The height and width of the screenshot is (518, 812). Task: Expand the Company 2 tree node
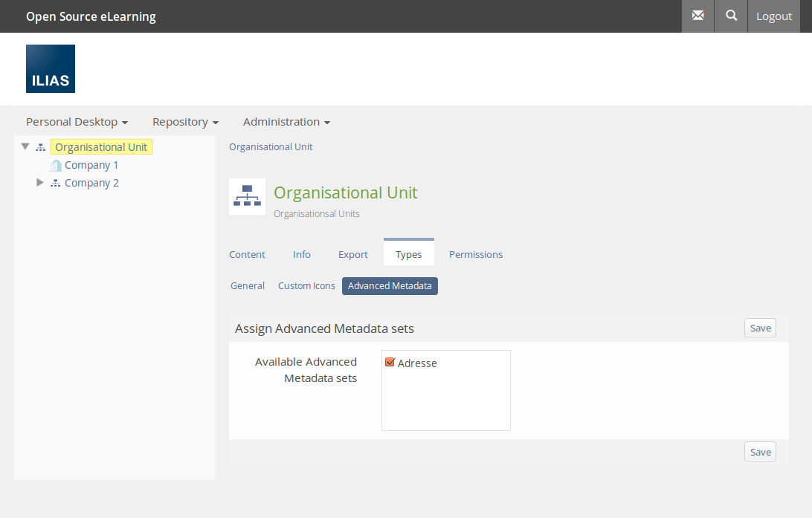pos(40,183)
